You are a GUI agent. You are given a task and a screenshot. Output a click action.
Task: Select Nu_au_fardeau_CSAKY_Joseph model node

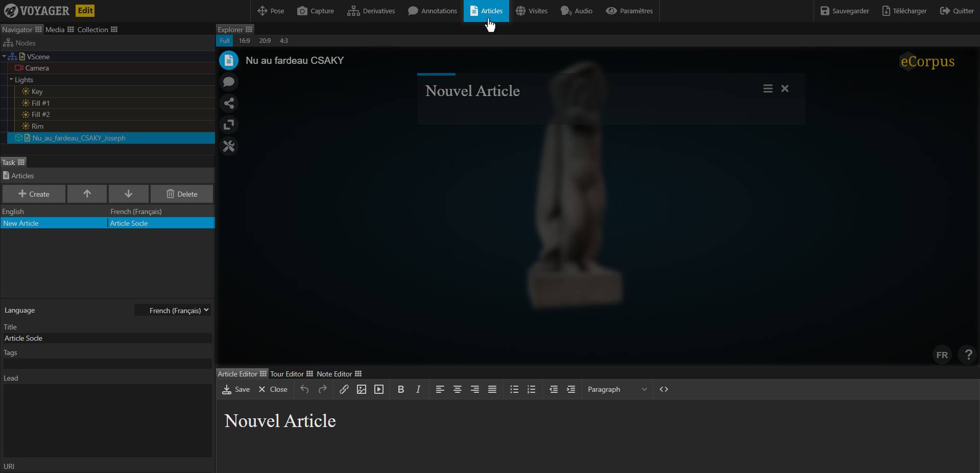point(111,138)
